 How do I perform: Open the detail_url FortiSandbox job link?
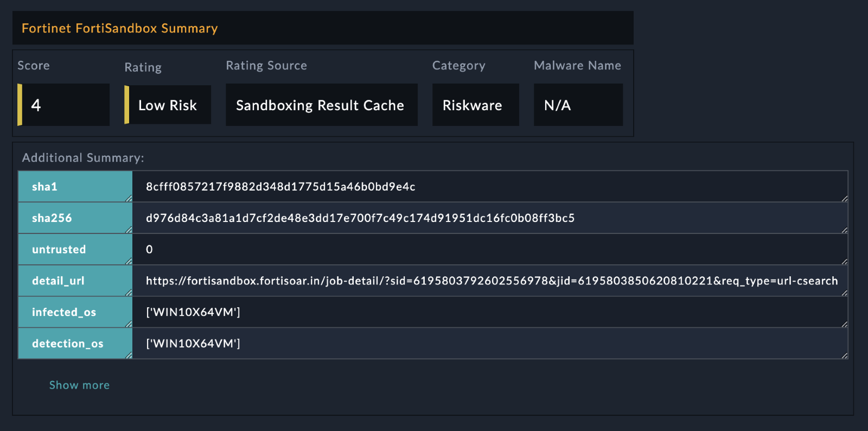click(x=491, y=281)
